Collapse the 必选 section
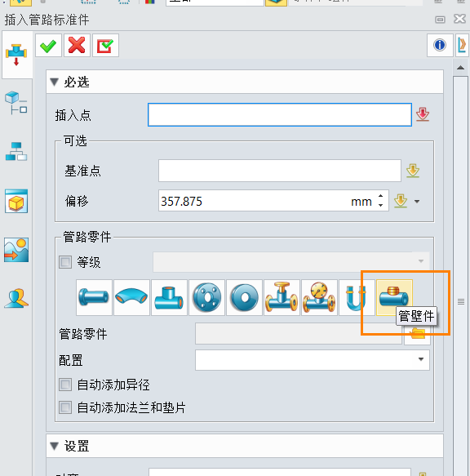 pyautogui.click(x=55, y=82)
